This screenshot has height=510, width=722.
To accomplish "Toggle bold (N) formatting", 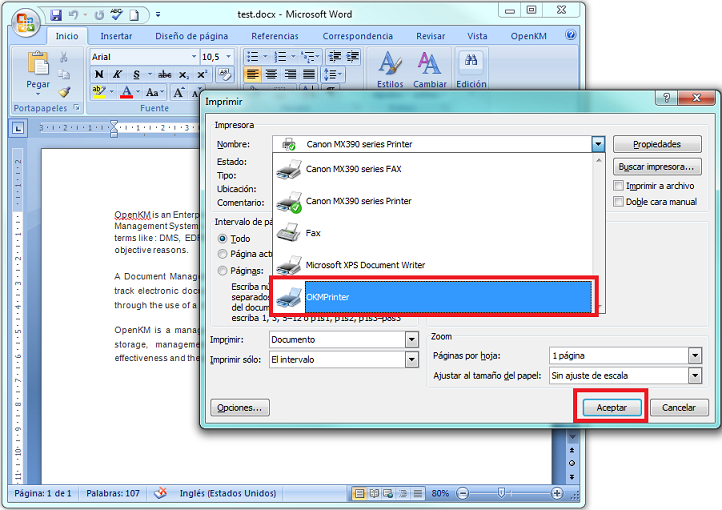I will point(99,75).
